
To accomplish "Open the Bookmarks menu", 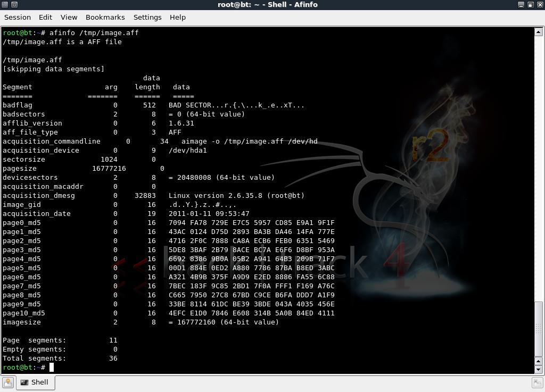I will point(105,18).
